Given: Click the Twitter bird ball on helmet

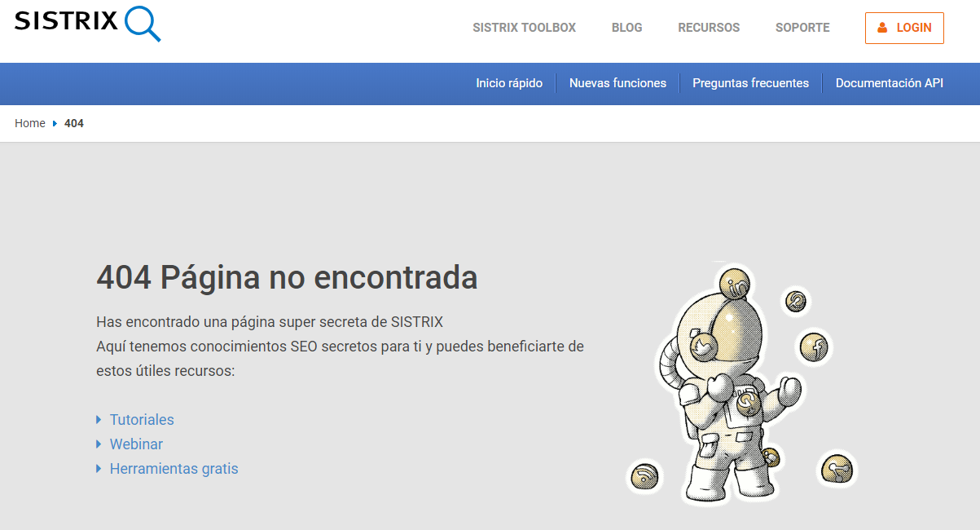Looking at the screenshot, I should 702,346.
